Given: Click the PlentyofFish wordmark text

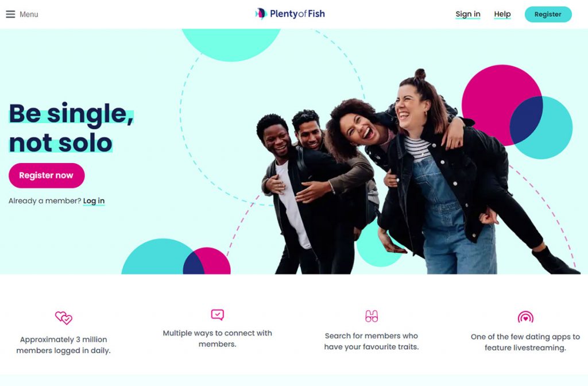Looking at the screenshot, I should point(297,14).
